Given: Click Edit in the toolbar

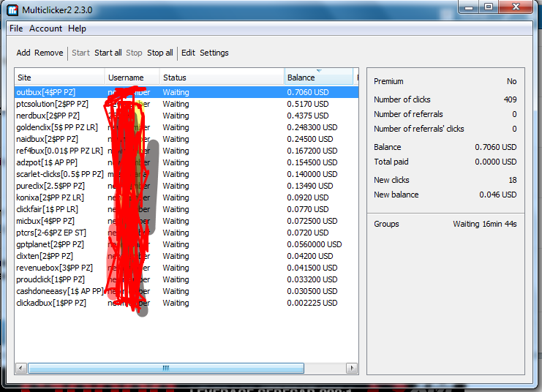Looking at the screenshot, I should pyautogui.click(x=188, y=53).
